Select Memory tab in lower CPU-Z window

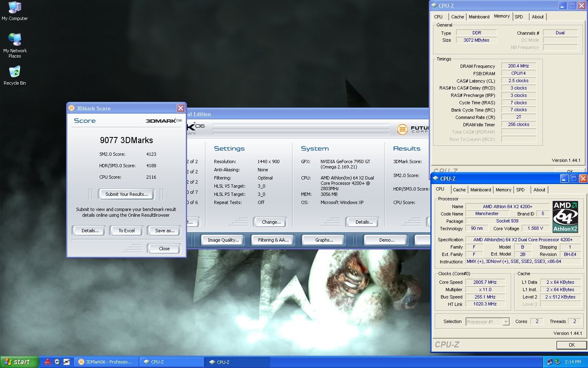(503, 190)
